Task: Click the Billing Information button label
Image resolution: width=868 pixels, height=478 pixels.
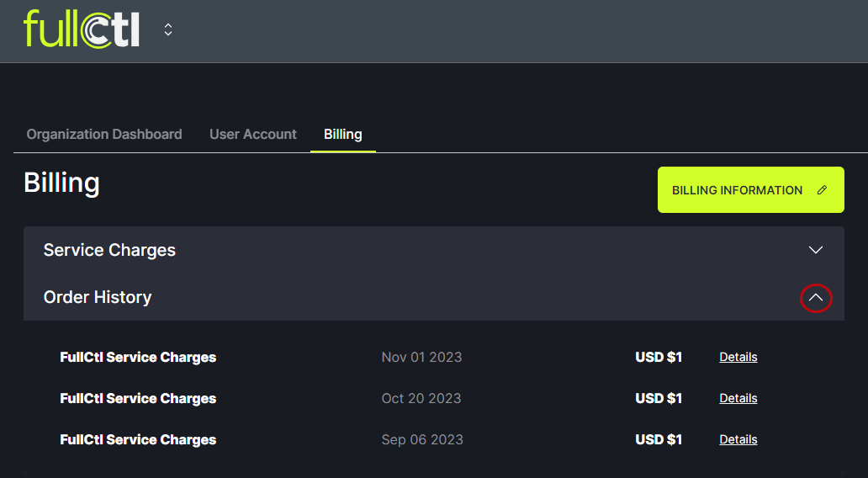Action: click(737, 190)
